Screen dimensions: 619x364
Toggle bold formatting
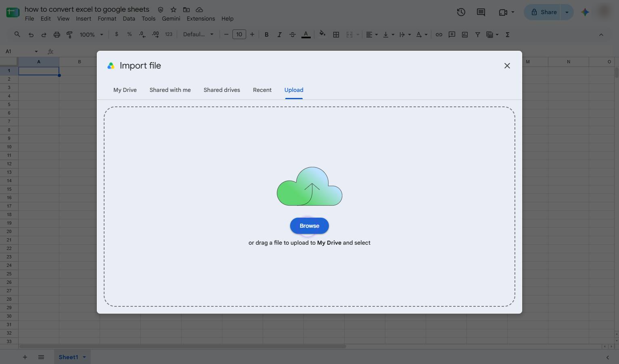point(266,35)
